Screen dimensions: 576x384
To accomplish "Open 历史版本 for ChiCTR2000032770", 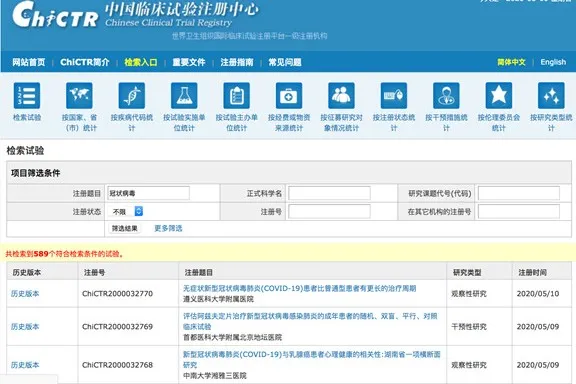I will point(25,294).
